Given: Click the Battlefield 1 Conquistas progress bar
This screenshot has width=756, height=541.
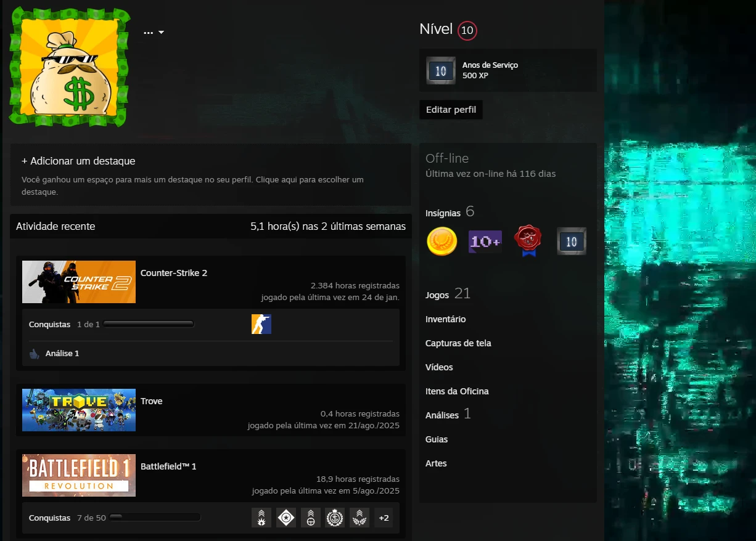Looking at the screenshot, I should click(155, 518).
